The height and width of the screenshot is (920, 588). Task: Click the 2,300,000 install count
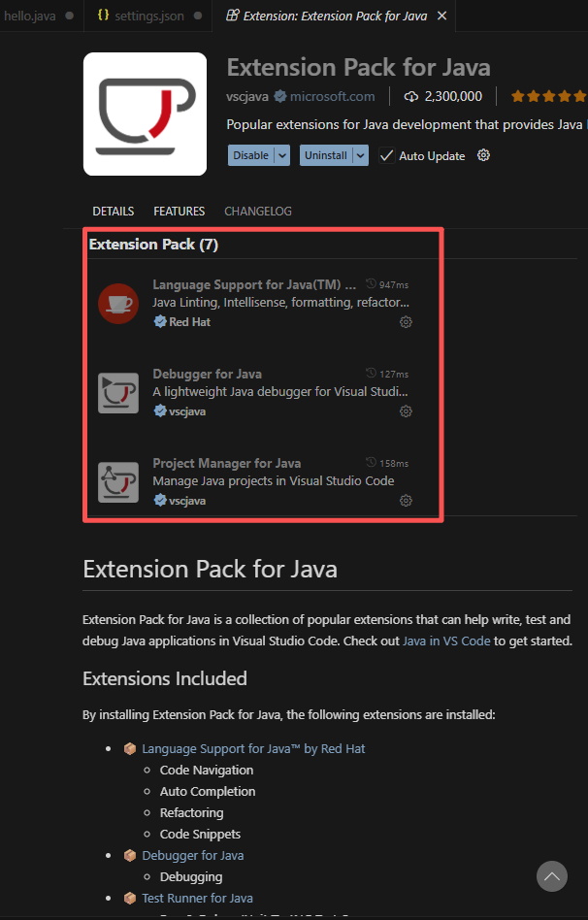(x=453, y=96)
